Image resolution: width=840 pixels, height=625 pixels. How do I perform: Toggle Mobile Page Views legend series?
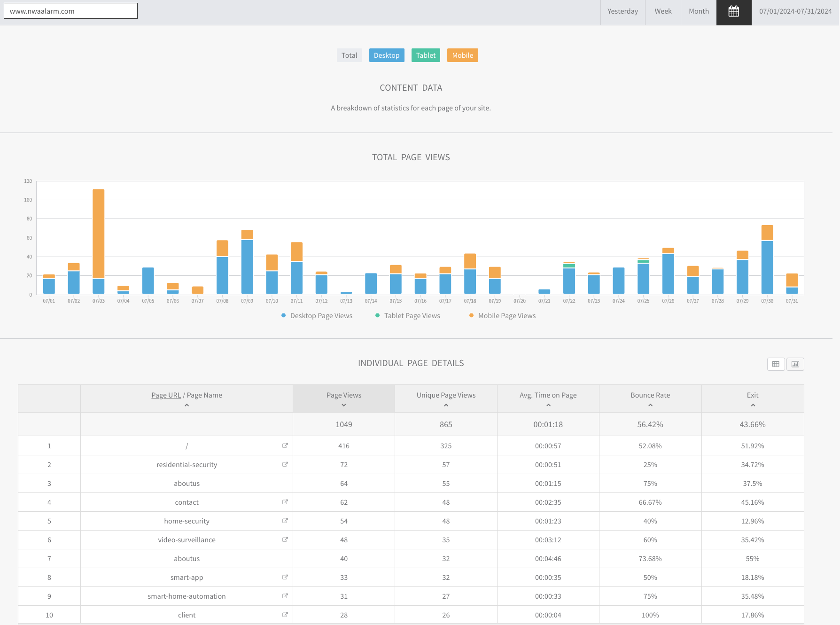(x=502, y=316)
